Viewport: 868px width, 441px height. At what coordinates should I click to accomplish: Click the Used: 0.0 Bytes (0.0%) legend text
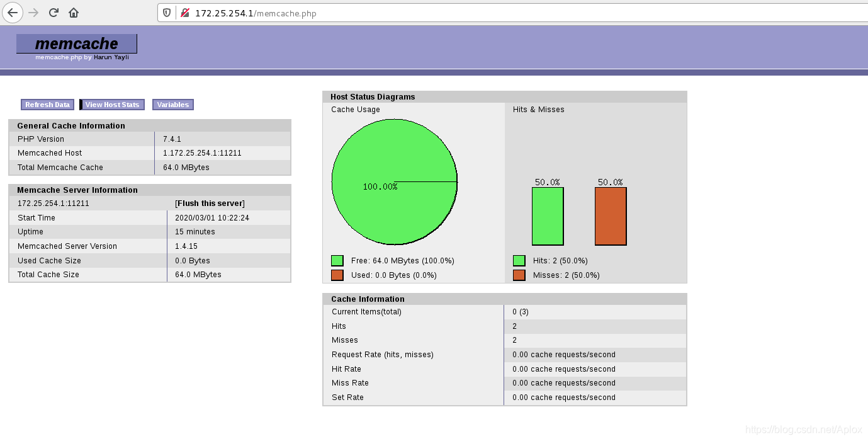pyautogui.click(x=394, y=275)
